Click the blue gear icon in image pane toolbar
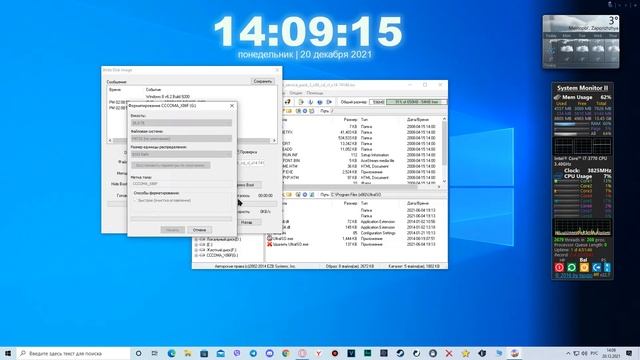 click(x=305, y=111)
